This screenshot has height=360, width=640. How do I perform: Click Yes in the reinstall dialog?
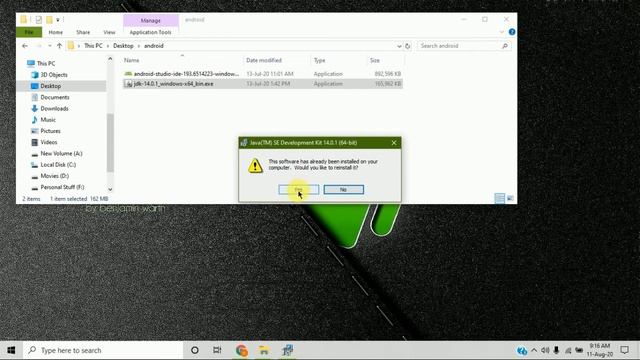[x=298, y=189]
